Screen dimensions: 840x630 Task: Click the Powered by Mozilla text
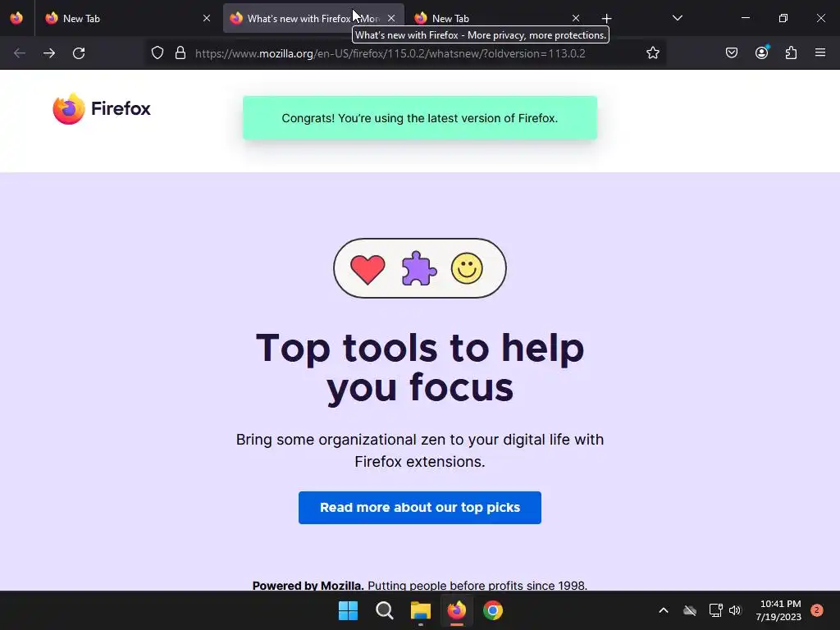click(x=308, y=585)
